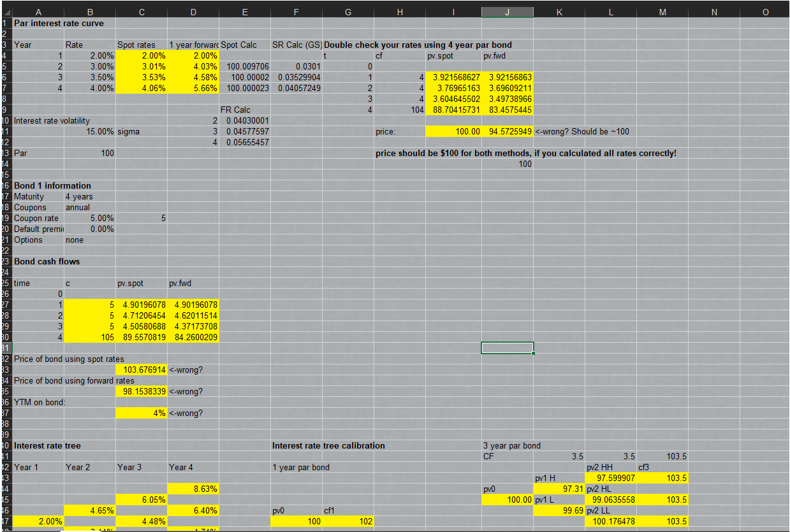Select the 105 final cash flow cell
Viewport: 790px width, 532px height.
[90, 337]
